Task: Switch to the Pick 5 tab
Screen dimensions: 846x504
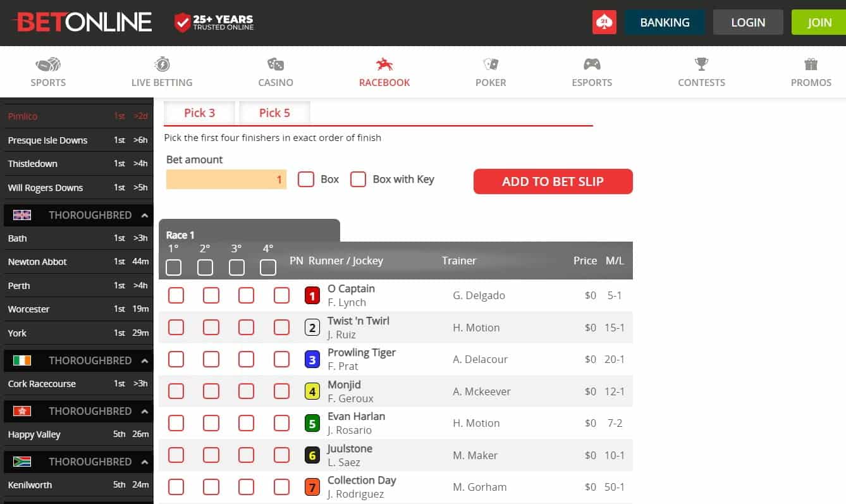Action: pos(274,113)
